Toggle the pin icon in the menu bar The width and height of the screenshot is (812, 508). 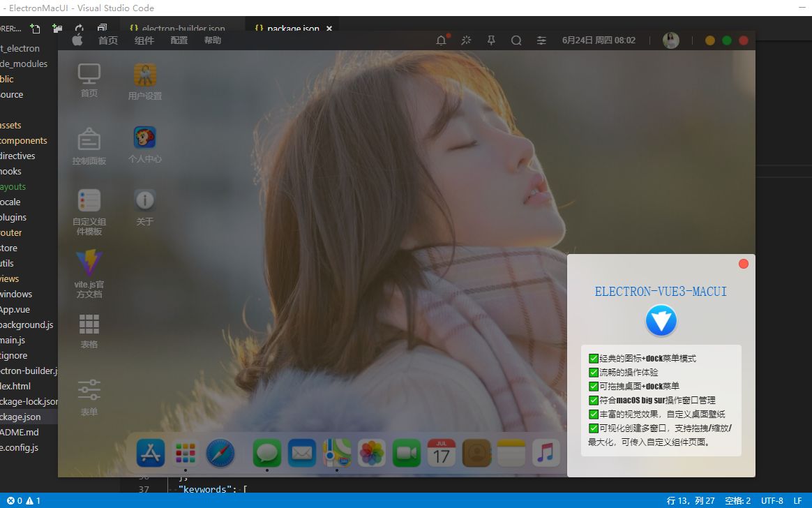491,40
